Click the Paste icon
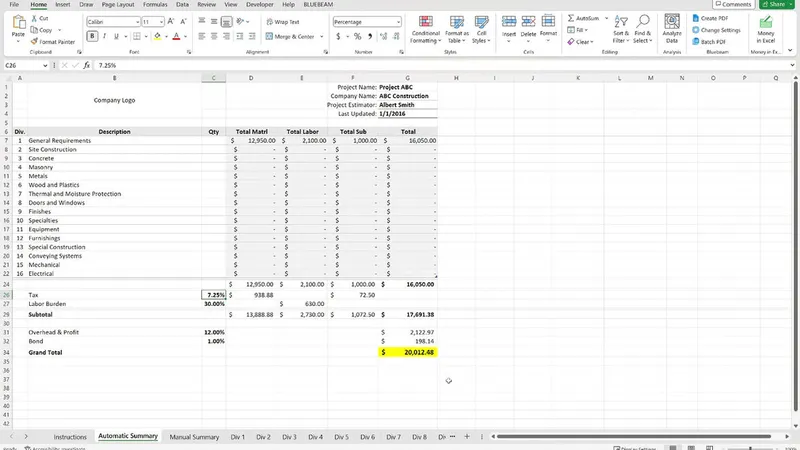This screenshot has height=450, width=800. click(18, 23)
